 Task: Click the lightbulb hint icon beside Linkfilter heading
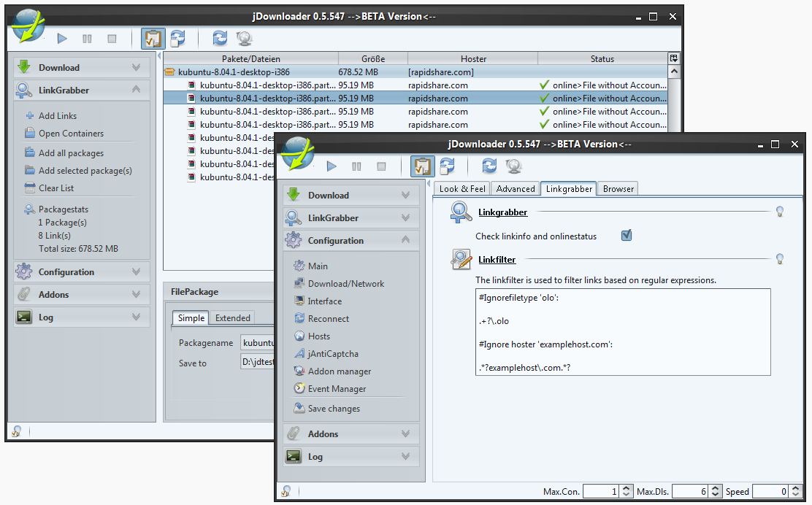(780, 259)
